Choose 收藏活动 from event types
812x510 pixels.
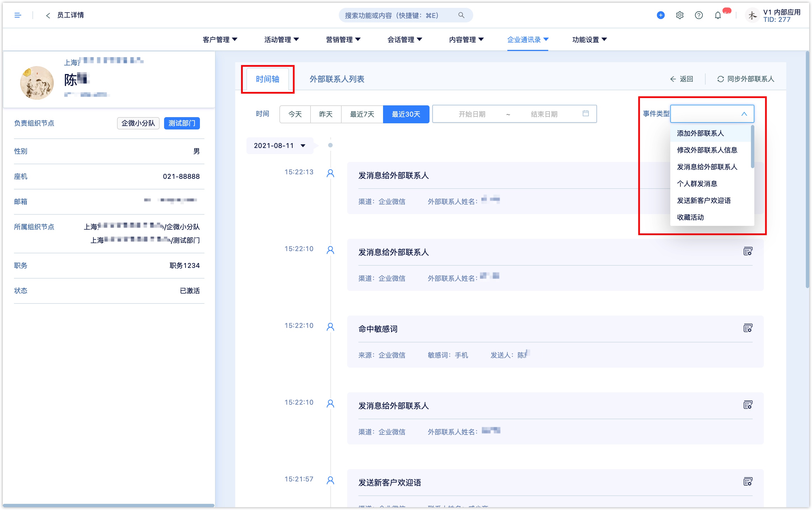click(x=710, y=217)
